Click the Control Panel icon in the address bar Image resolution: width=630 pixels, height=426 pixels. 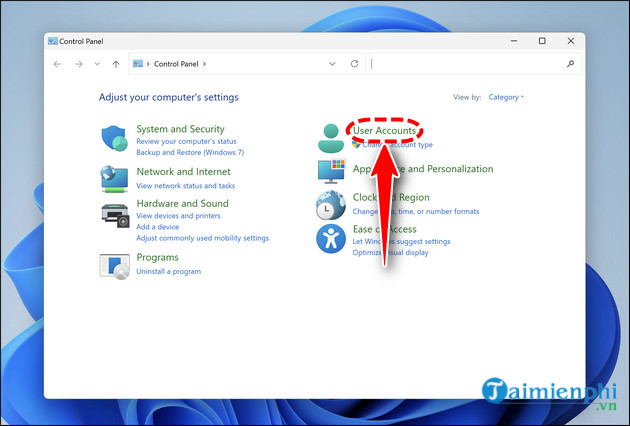tap(138, 63)
